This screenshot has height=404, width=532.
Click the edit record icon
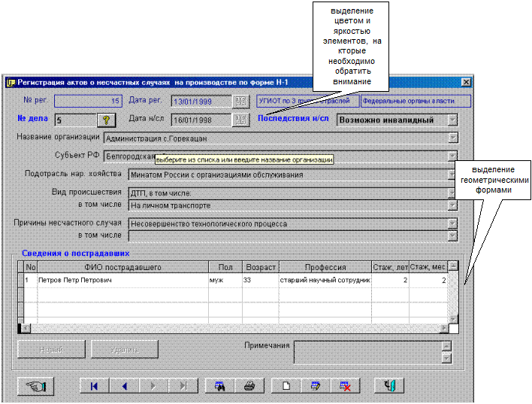click(316, 385)
